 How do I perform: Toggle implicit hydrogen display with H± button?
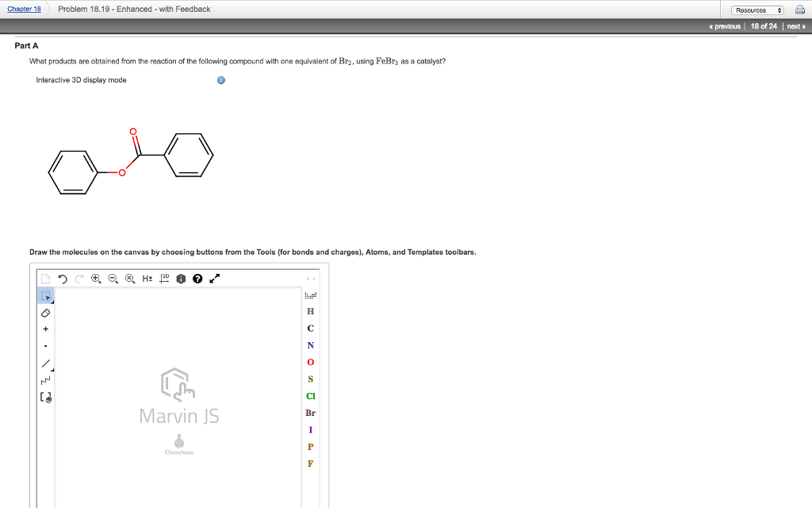[147, 278]
